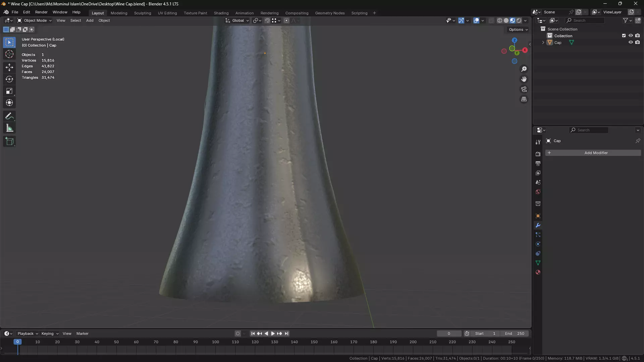This screenshot has width=644, height=362.
Task: Uncheck the Collection exclude checkbox
Action: pyautogui.click(x=624, y=36)
